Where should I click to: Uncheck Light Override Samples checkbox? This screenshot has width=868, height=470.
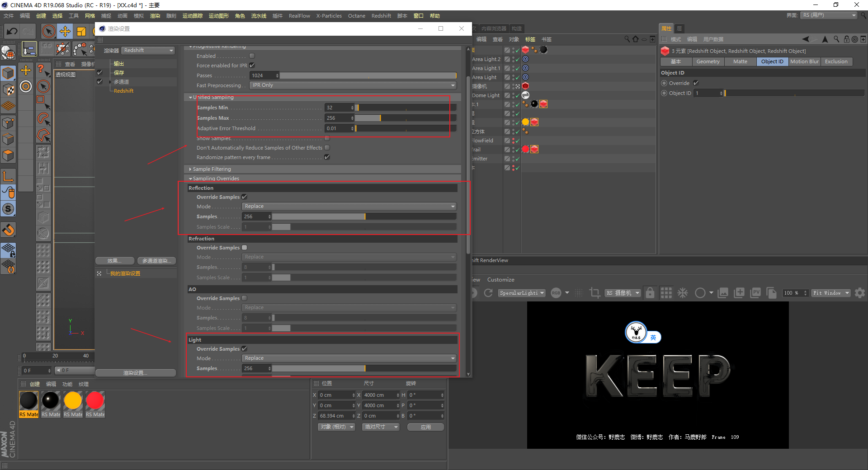coord(245,349)
